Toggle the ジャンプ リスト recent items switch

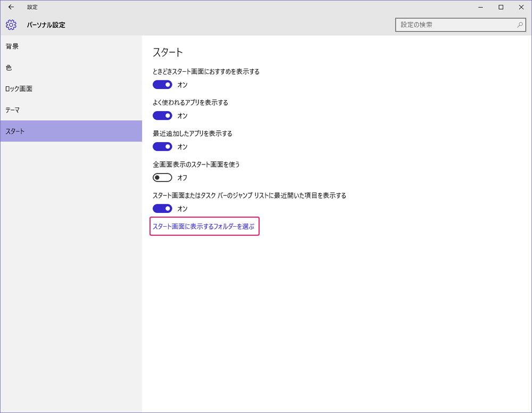click(162, 209)
